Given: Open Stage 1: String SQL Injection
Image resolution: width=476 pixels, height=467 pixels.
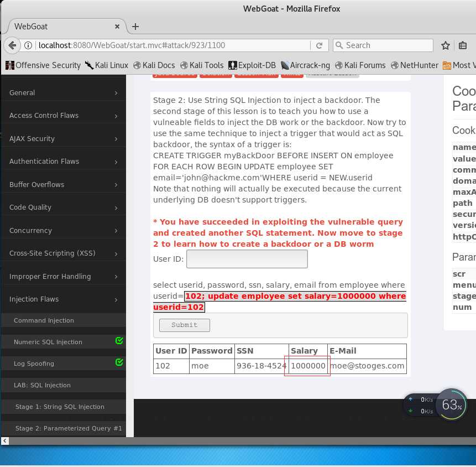Looking at the screenshot, I should click(64, 407).
